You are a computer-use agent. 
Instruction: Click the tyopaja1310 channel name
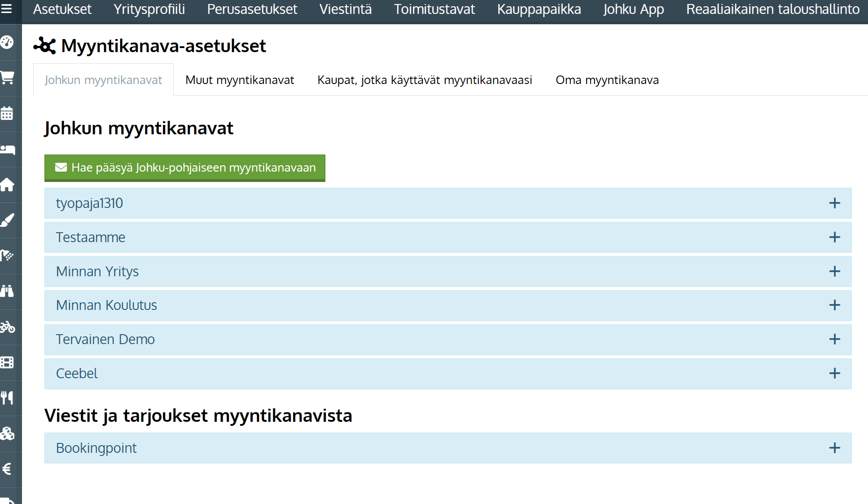pyautogui.click(x=89, y=203)
